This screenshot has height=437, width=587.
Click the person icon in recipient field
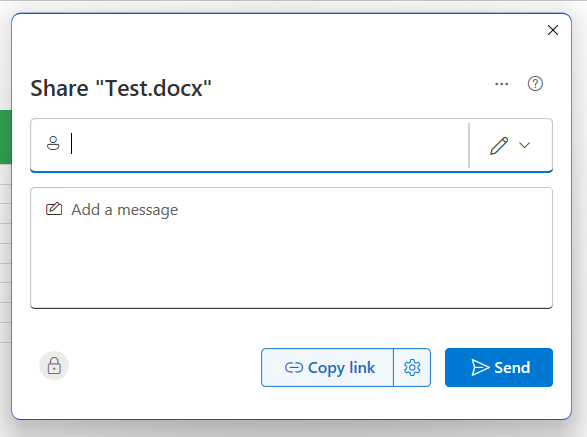[53, 143]
